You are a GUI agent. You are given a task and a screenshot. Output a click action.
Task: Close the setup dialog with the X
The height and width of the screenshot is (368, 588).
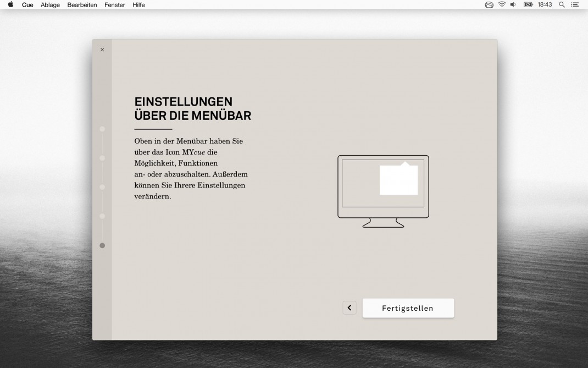(x=102, y=50)
